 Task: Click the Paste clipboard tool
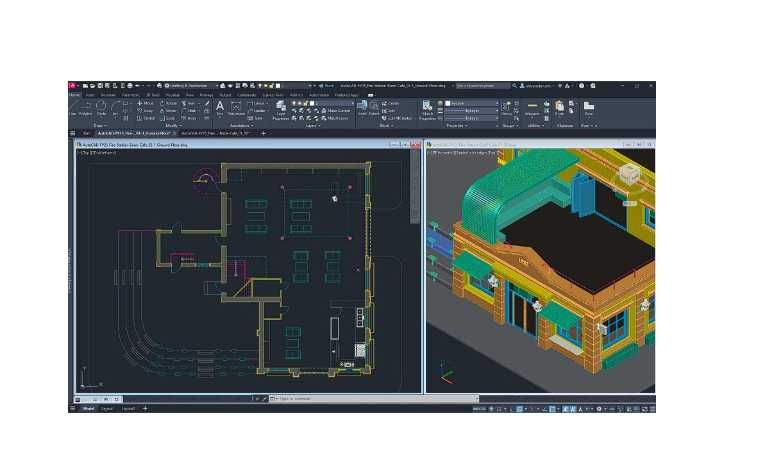tap(559, 108)
